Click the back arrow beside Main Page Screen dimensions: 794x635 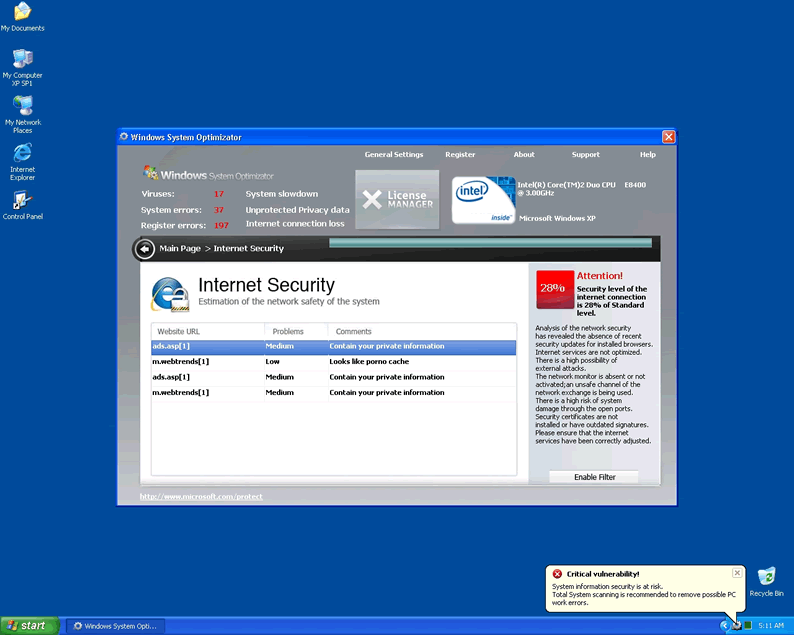pos(145,248)
